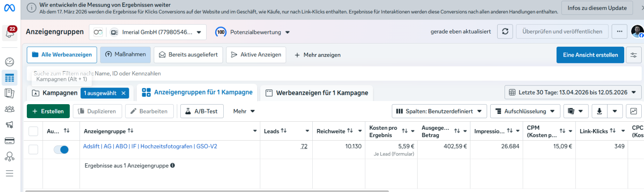
Task: Open Werbeanzeigen für 1 Kampagne tab
Action: pyautogui.click(x=317, y=93)
